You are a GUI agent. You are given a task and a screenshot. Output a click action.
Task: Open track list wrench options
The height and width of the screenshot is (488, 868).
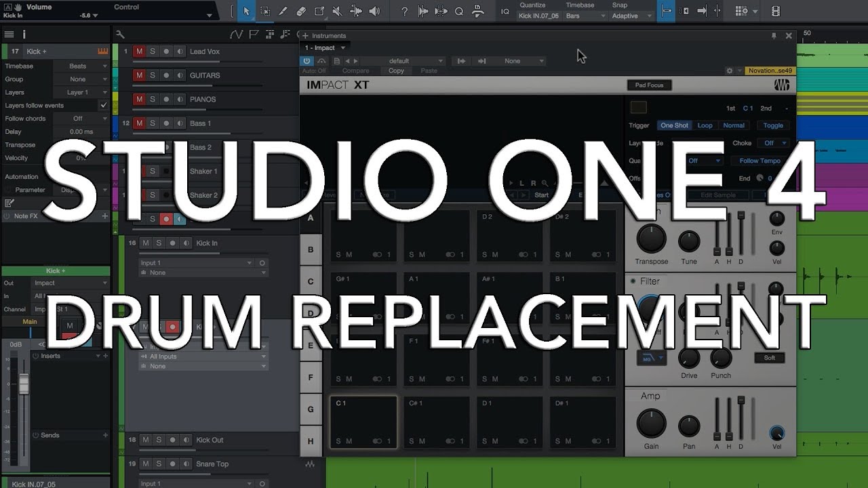pos(120,34)
